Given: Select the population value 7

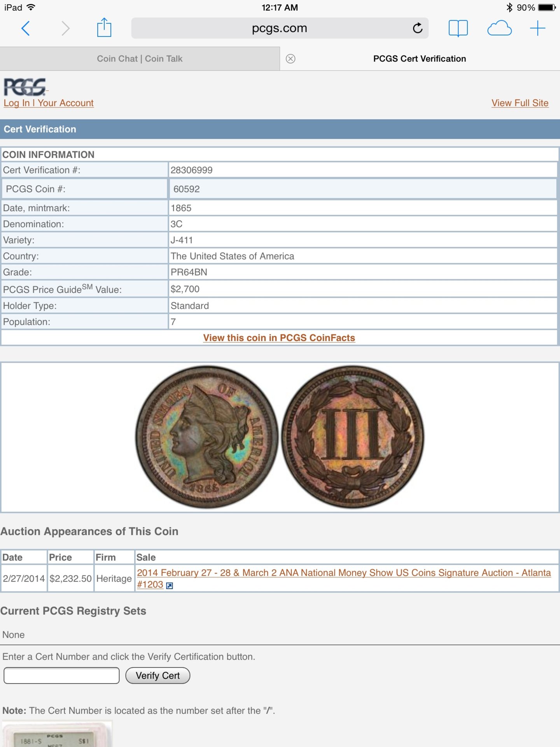Looking at the screenshot, I should coord(173,322).
